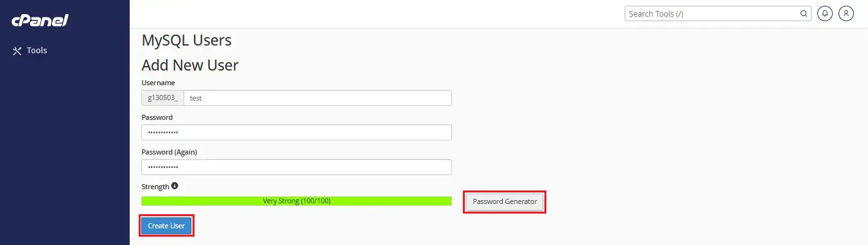Open the user account icon menu
This screenshot has width=868, height=245.
point(846,13)
